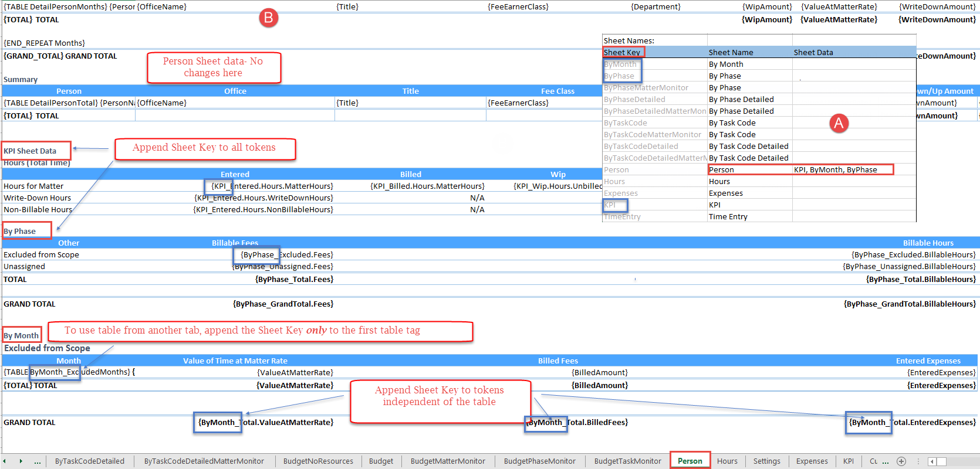Select the Expenses sheet tab
This screenshot has height=469, width=980.
click(x=812, y=461)
